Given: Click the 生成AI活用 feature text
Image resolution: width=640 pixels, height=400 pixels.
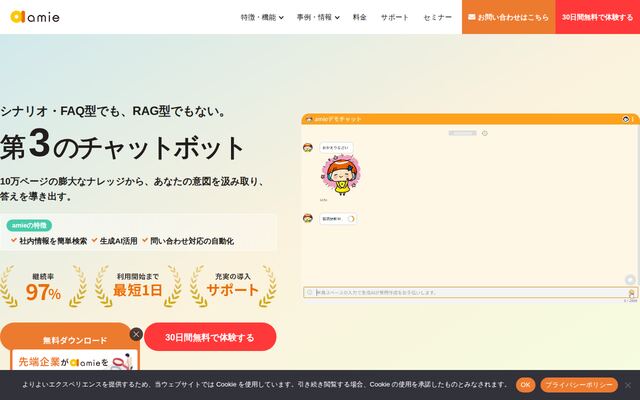Looking at the screenshot, I should [118, 241].
